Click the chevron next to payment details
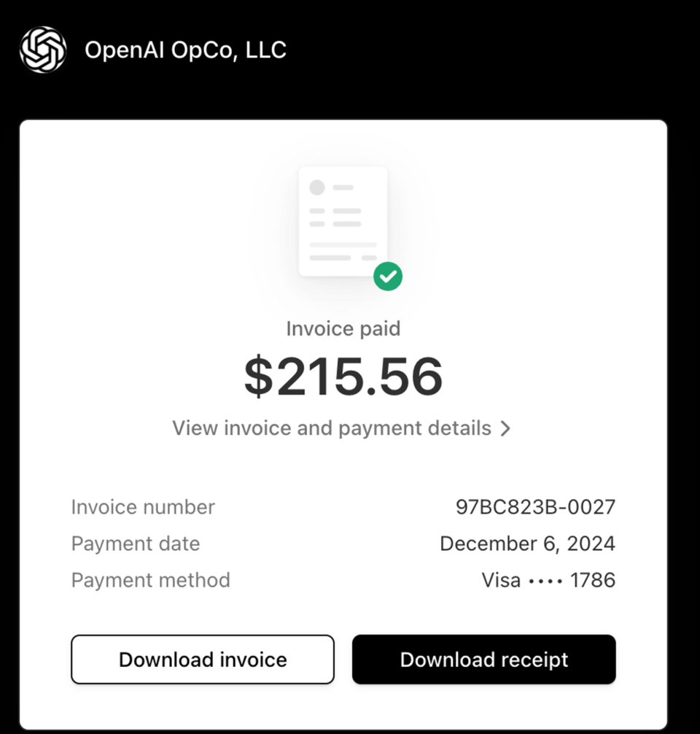This screenshot has width=700, height=734. pyautogui.click(x=506, y=428)
